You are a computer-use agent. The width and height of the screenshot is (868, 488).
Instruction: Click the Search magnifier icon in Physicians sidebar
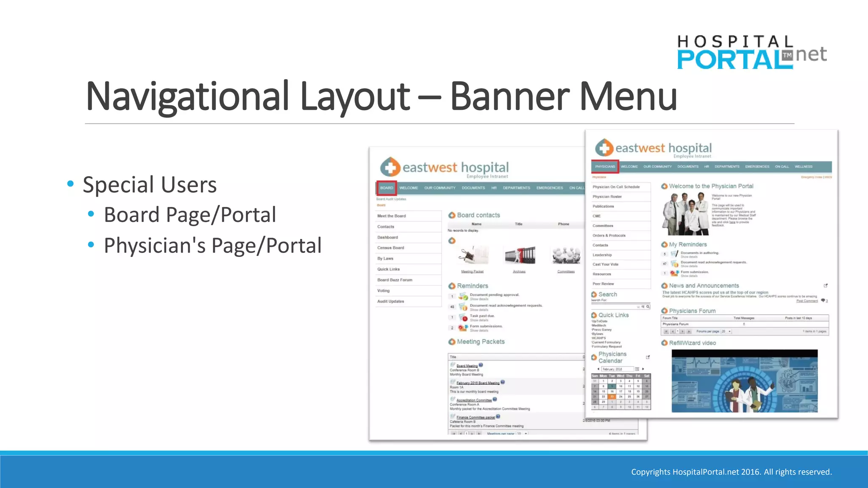(x=648, y=307)
